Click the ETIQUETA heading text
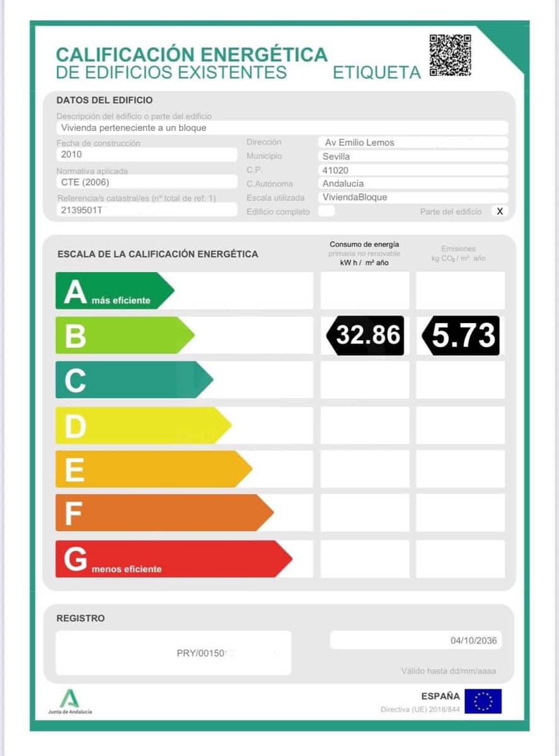This screenshot has height=756, width=559. (x=377, y=72)
